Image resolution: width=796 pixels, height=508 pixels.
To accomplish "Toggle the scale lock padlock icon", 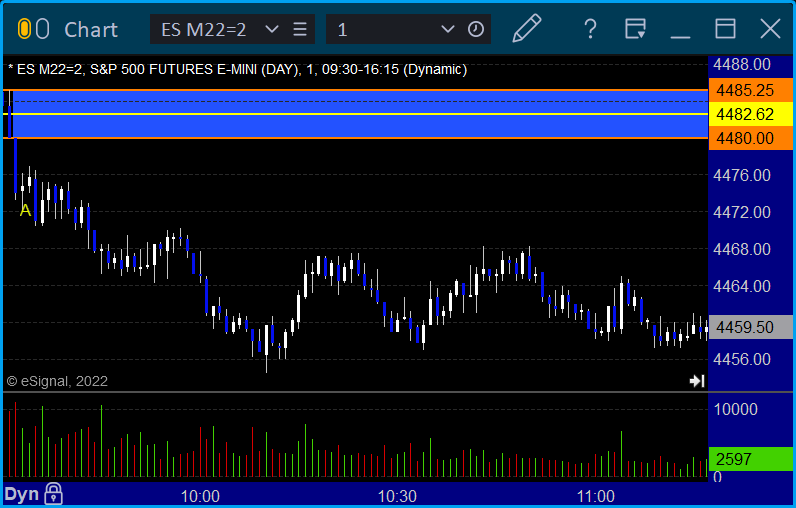I will pos(53,493).
